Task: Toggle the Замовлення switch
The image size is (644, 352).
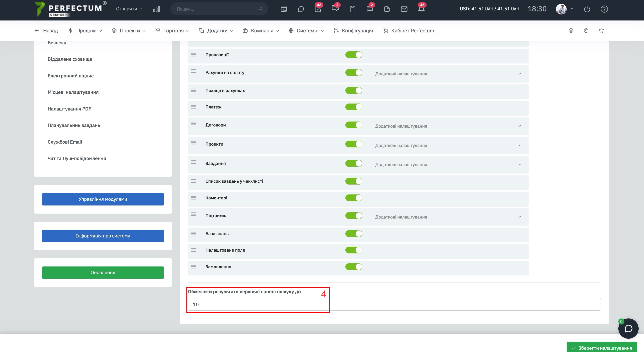Action: coord(353,267)
